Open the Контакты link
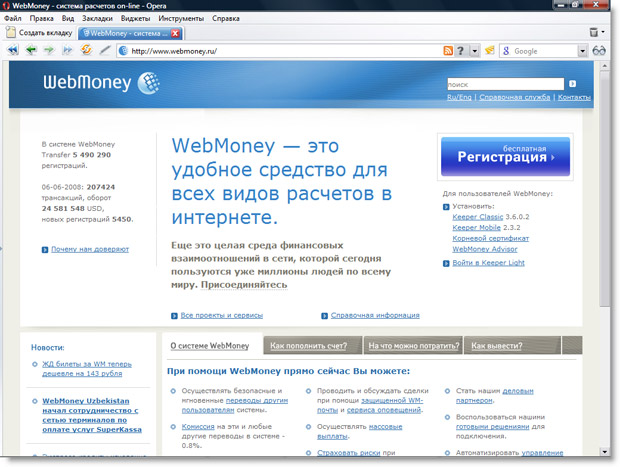This screenshot has width=620, height=467. click(x=574, y=97)
